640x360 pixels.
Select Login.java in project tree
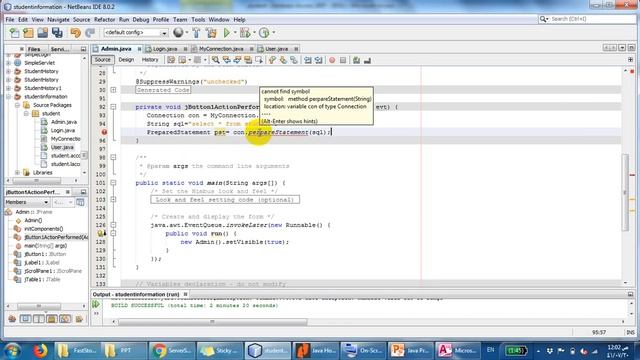coord(62,131)
